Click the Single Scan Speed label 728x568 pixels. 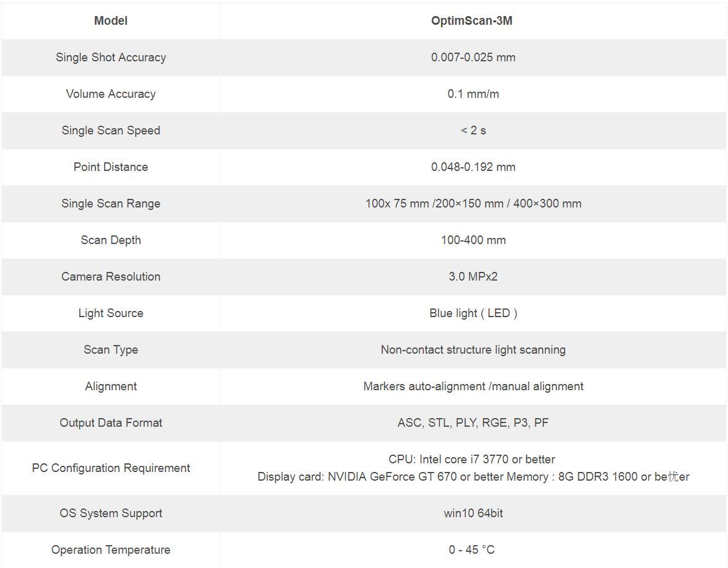(x=110, y=131)
